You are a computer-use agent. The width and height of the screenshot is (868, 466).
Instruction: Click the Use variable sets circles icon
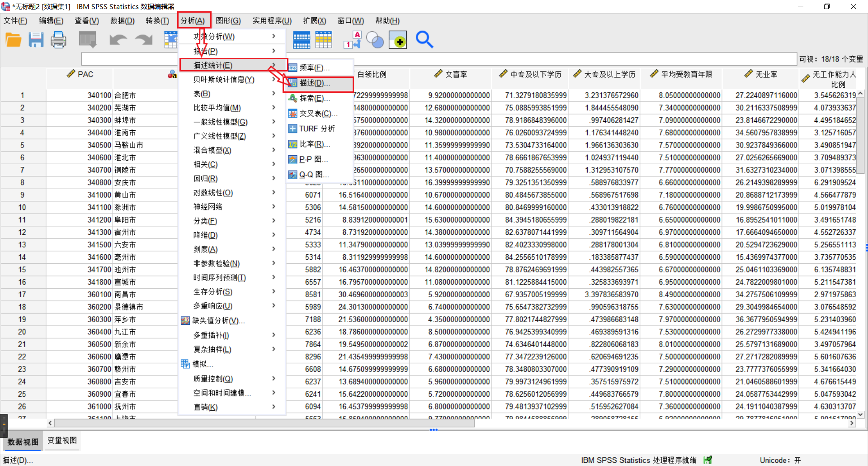point(375,40)
